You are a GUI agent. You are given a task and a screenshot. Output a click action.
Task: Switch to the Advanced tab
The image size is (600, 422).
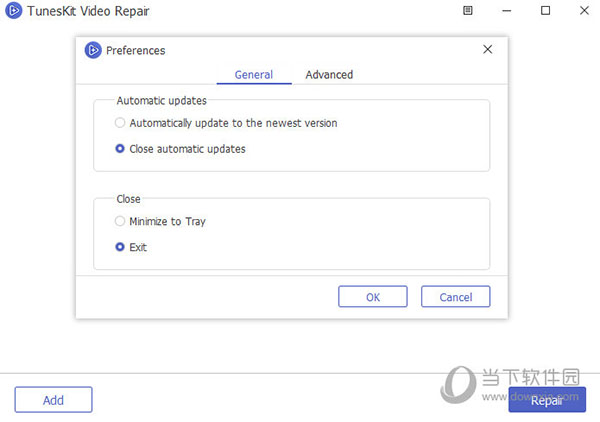(329, 75)
